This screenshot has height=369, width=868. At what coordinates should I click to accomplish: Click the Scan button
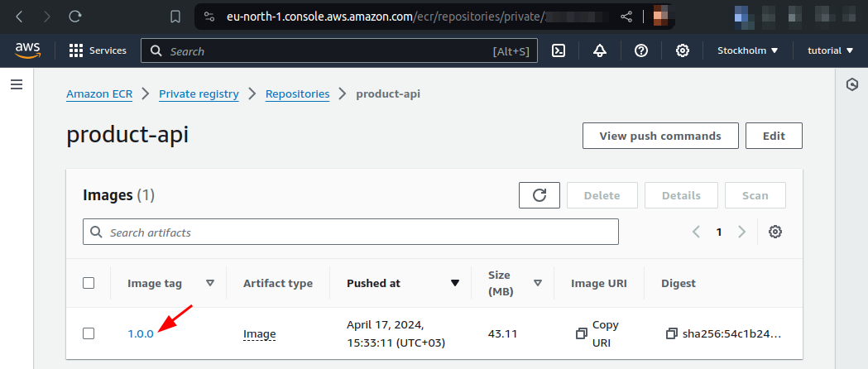755,195
